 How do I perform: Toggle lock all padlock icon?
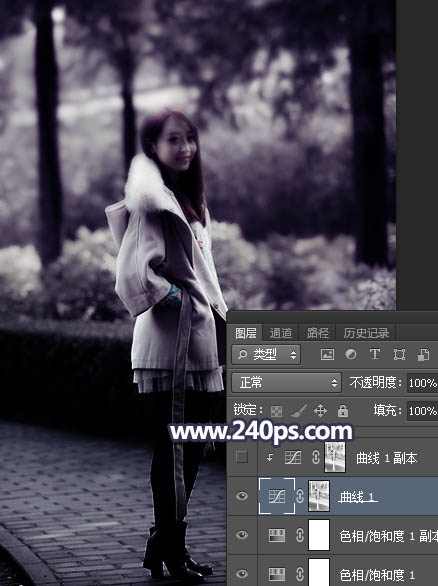pos(343,411)
